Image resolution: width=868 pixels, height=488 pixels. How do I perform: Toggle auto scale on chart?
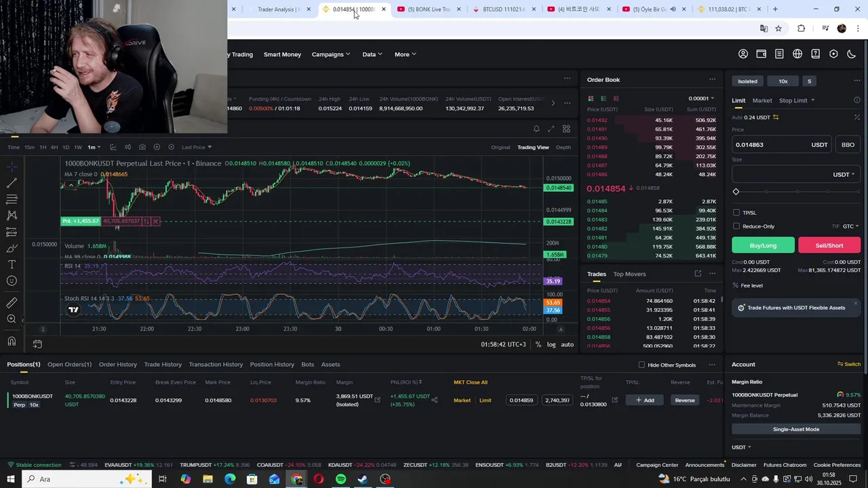(568, 344)
